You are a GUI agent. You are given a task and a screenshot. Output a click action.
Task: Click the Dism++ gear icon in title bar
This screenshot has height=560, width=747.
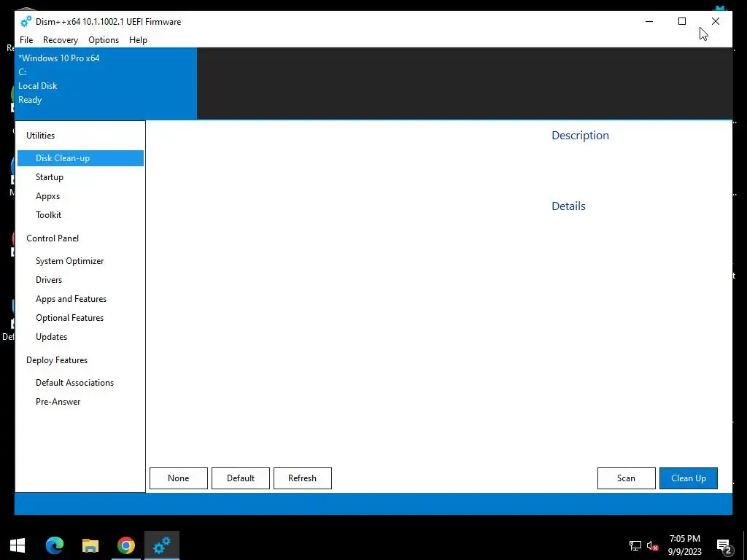coord(26,21)
